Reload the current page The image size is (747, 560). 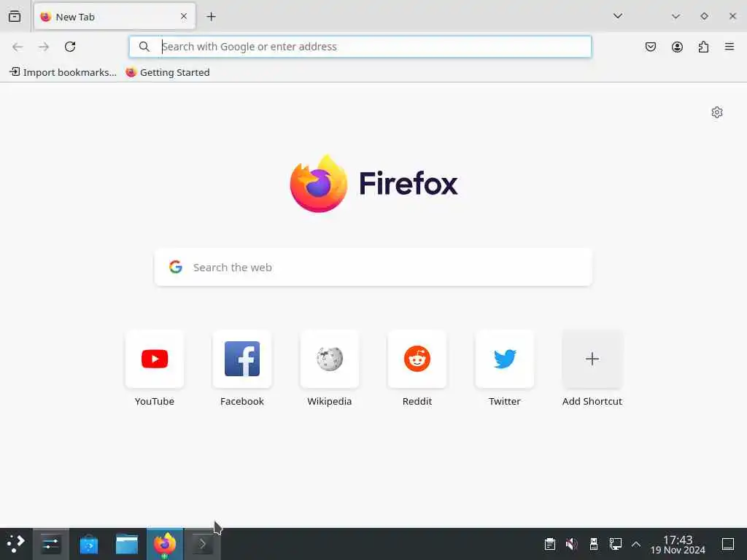[x=70, y=47]
